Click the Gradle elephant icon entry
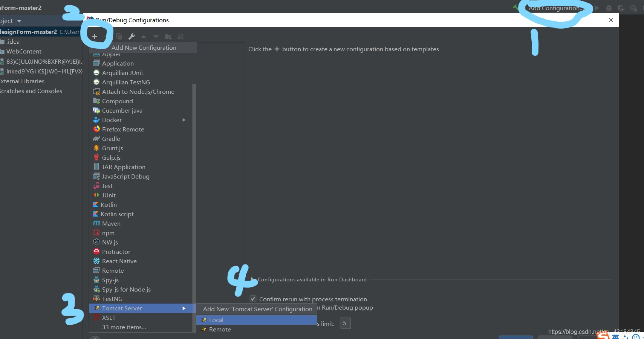Screen dimensions: 644x339 click(96, 139)
